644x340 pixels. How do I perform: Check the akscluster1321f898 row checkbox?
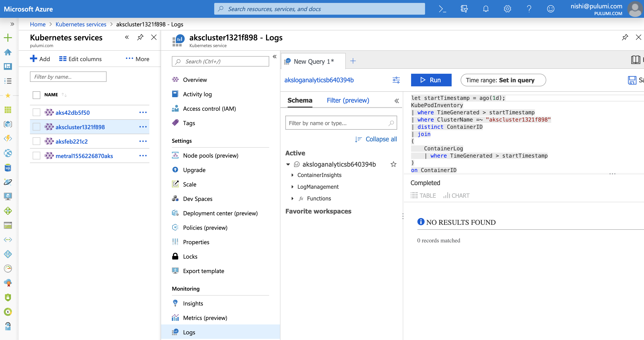[x=36, y=127]
